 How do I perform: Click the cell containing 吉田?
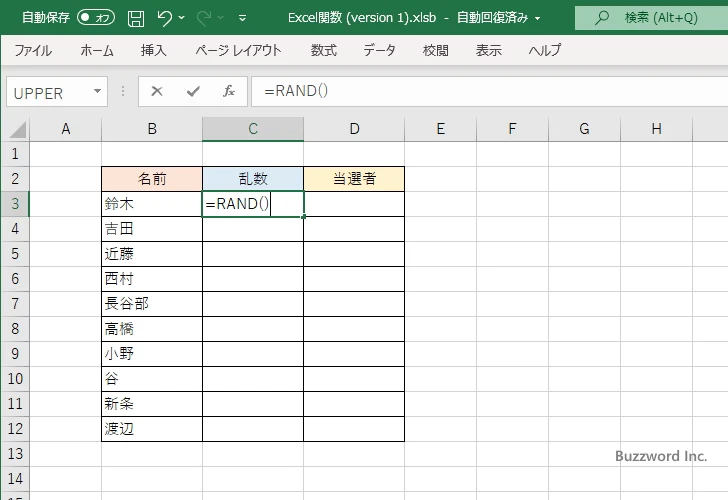tap(152, 229)
